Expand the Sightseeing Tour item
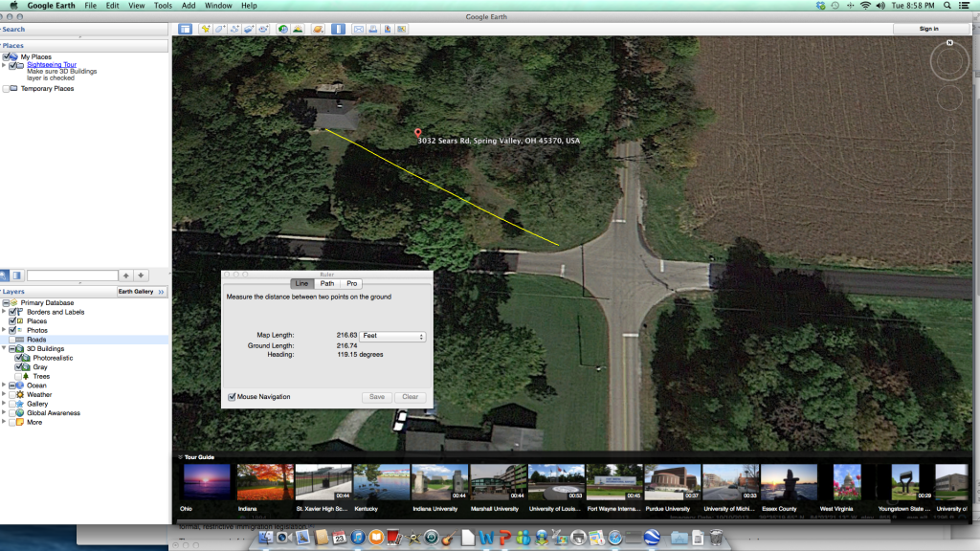 pos(4,65)
